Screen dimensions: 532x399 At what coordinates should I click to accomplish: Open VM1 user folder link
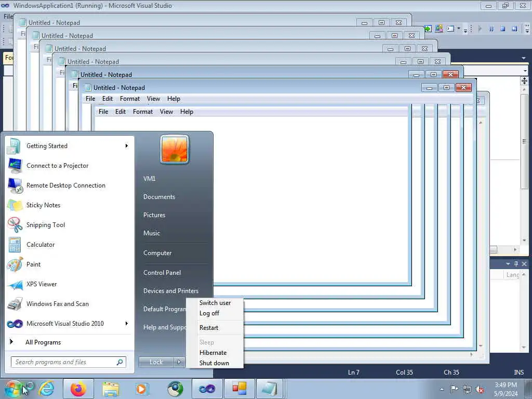149,179
